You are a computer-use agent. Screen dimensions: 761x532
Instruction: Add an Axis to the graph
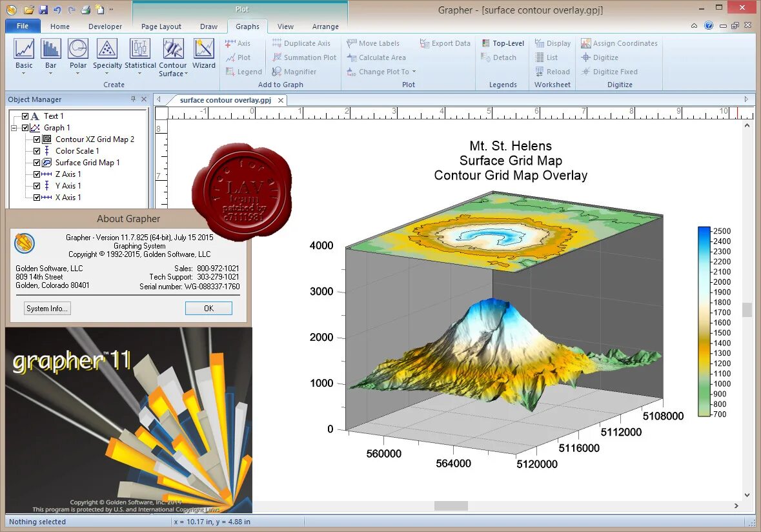238,43
